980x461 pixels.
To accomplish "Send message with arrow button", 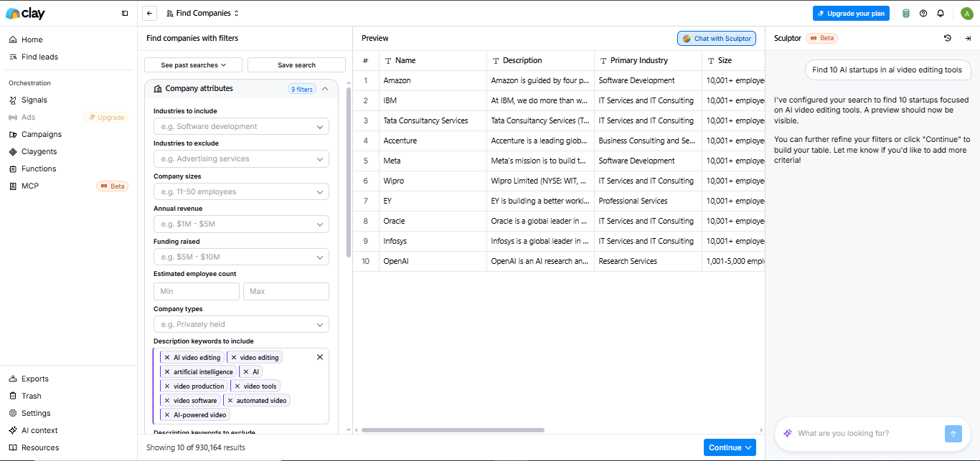I will tap(953, 433).
